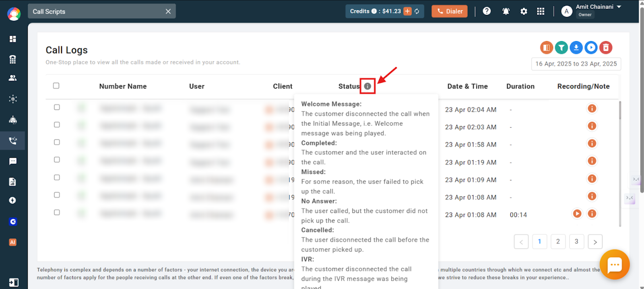The height and width of the screenshot is (289, 644).
Task: Open the lightning bolt icon in the sidebar
Action: (x=13, y=200)
